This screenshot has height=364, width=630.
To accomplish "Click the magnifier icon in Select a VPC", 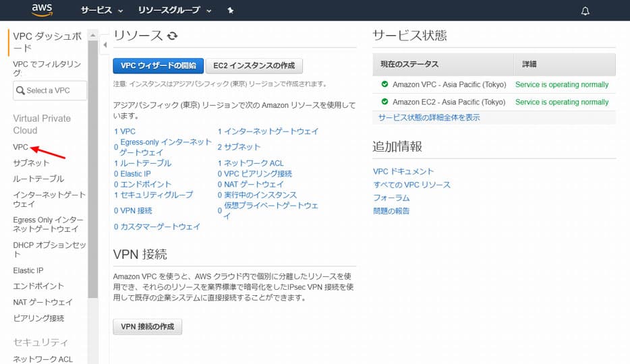I will [20, 91].
